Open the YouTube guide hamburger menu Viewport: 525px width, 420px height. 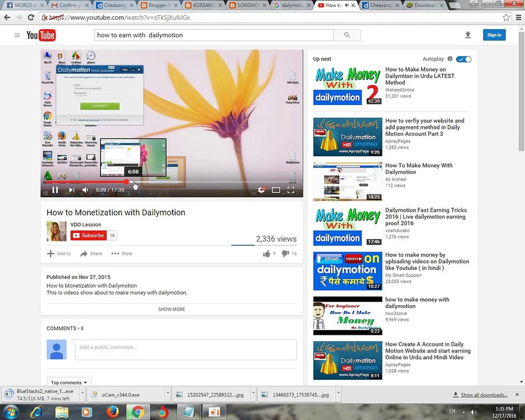pyautogui.click(x=17, y=35)
